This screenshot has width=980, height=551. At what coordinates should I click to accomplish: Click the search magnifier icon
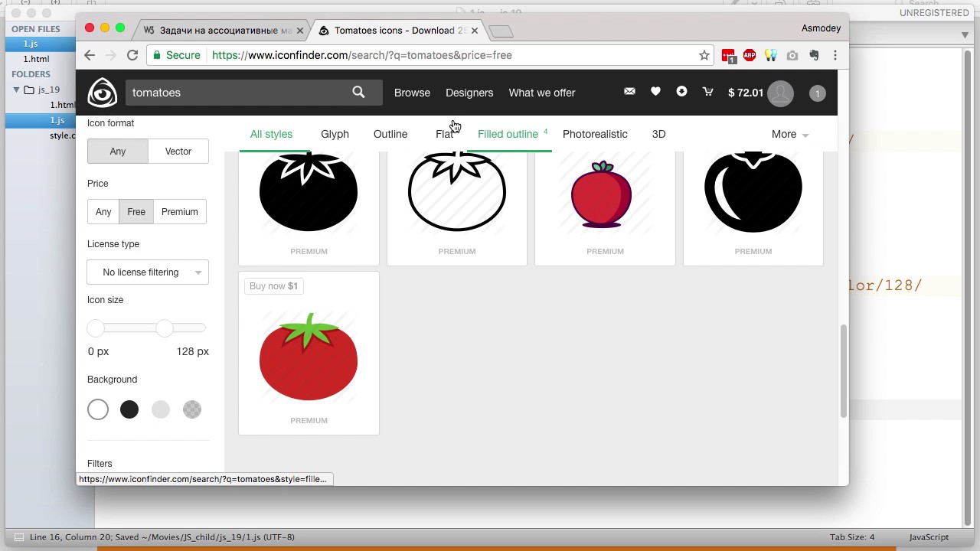pos(358,92)
